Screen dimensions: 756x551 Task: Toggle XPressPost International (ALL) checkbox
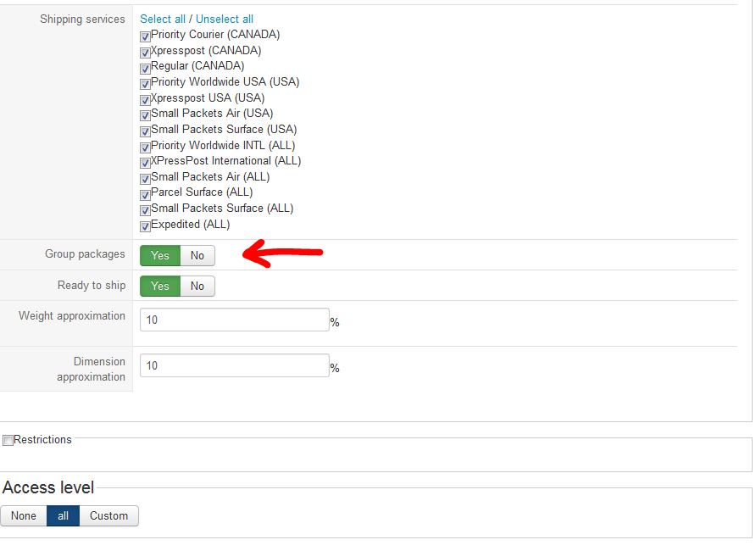pos(145,163)
